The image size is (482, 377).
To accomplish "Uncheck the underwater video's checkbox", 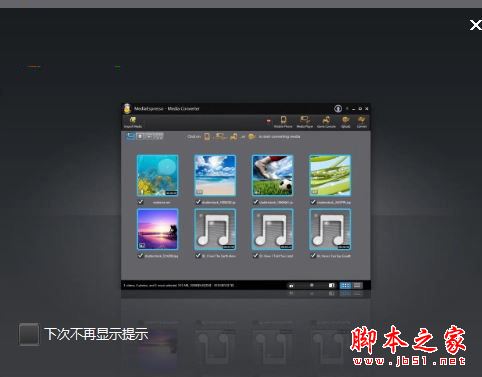I will click(x=140, y=202).
